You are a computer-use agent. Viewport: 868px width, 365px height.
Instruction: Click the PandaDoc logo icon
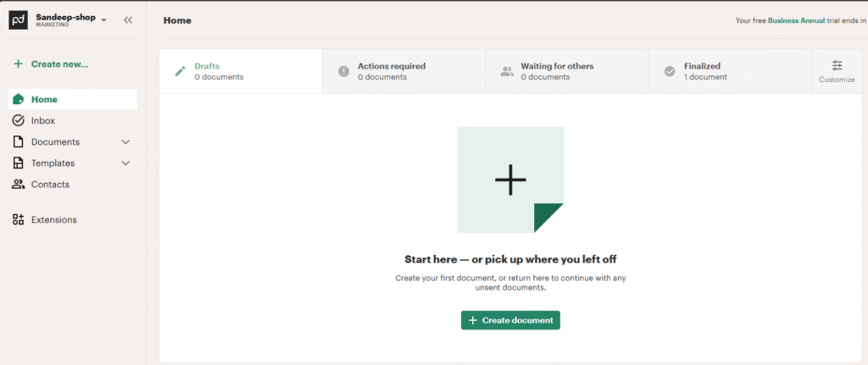click(x=19, y=19)
